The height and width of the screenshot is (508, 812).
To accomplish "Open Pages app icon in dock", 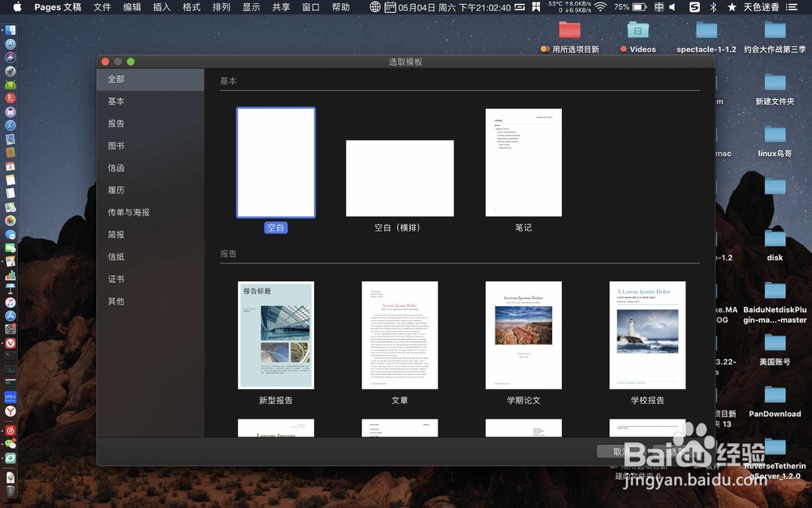I will [11, 262].
